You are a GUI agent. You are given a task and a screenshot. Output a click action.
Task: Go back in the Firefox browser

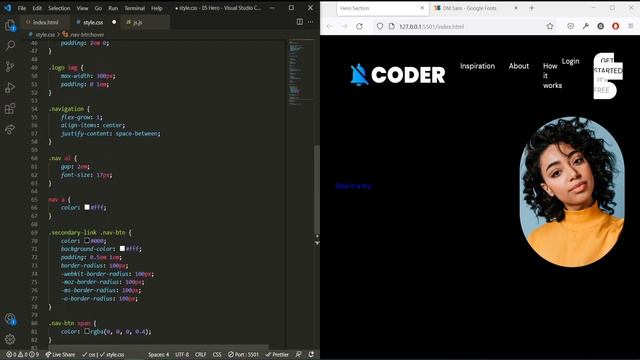tap(329, 26)
